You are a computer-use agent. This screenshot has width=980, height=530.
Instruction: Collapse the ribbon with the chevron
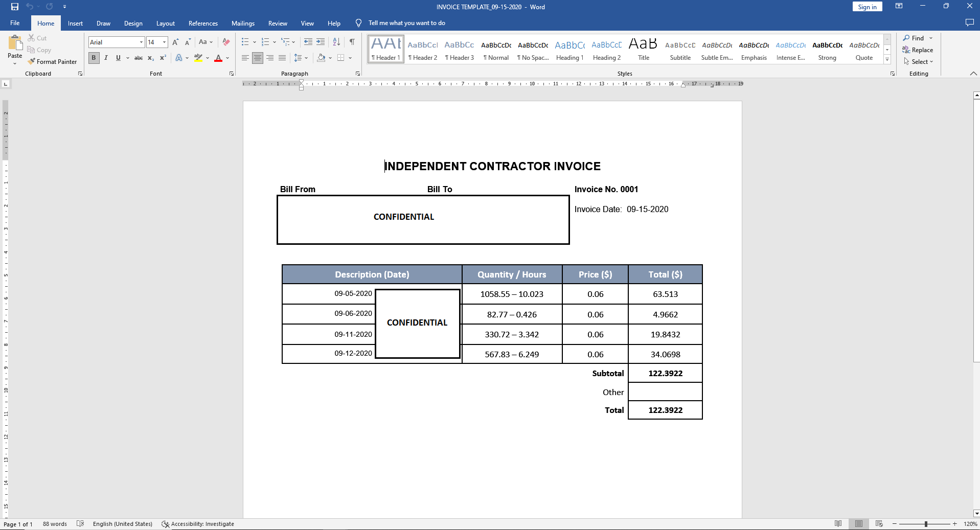point(973,74)
